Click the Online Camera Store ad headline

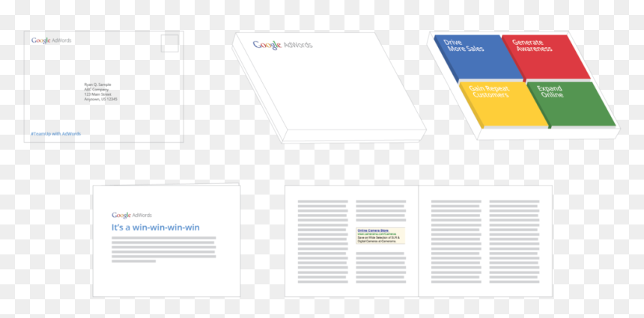pos(372,231)
